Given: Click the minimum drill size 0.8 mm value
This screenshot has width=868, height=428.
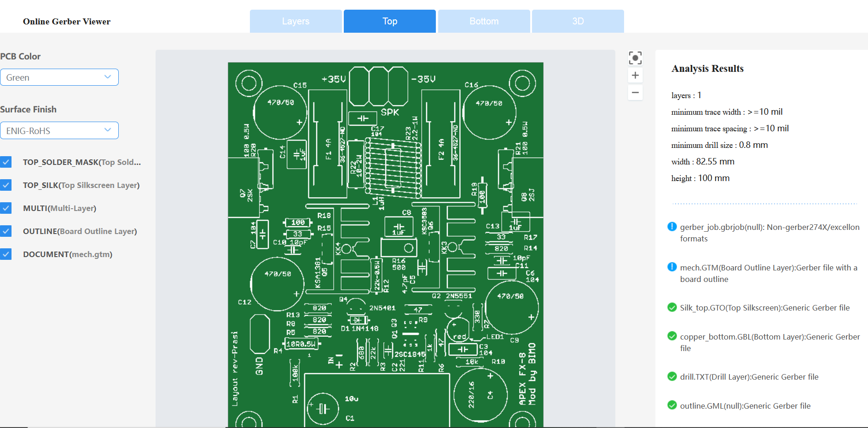Looking at the screenshot, I should coord(753,145).
